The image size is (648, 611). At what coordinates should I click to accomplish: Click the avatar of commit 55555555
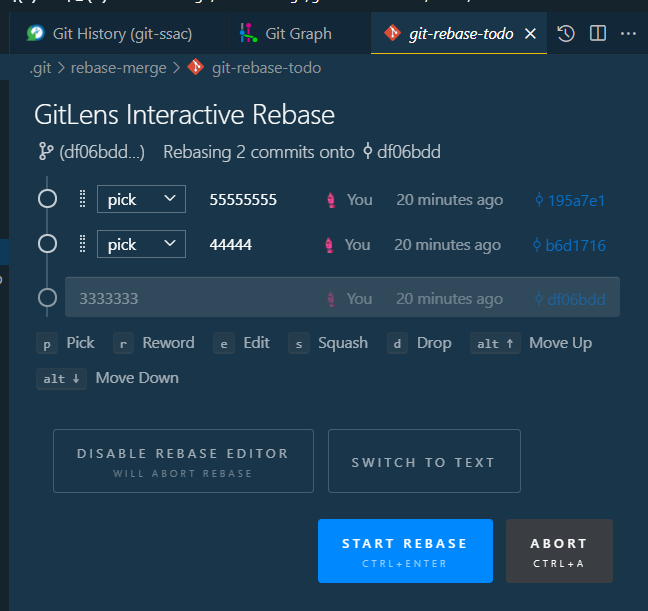pos(331,200)
